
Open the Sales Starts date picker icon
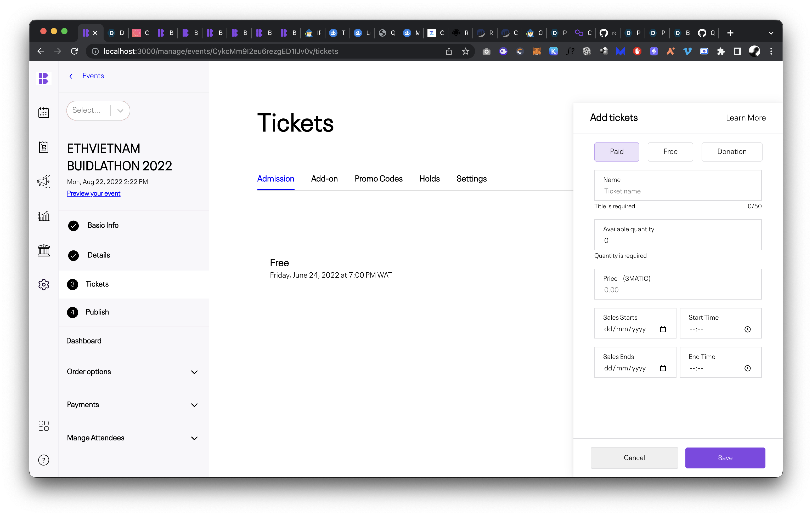pyautogui.click(x=663, y=329)
